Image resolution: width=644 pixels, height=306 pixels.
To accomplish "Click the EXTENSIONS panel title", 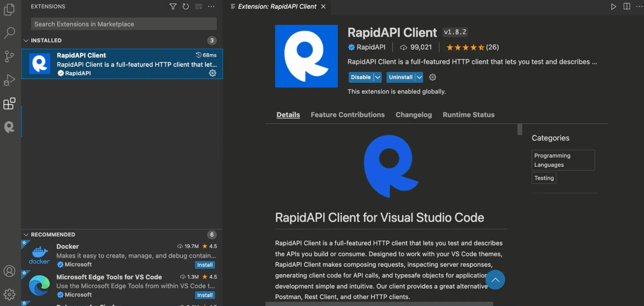I will pos(48,7).
